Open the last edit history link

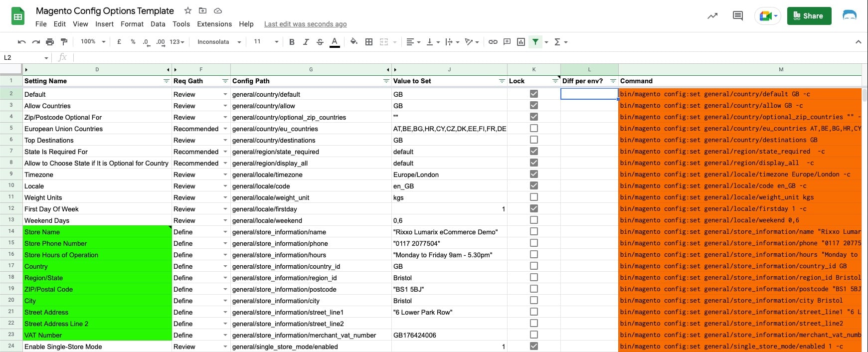pos(305,24)
